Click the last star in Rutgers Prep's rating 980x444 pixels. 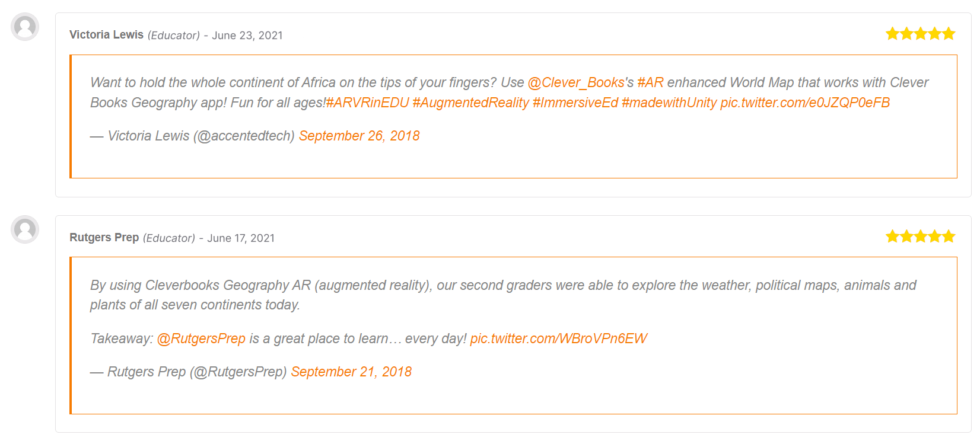point(949,237)
